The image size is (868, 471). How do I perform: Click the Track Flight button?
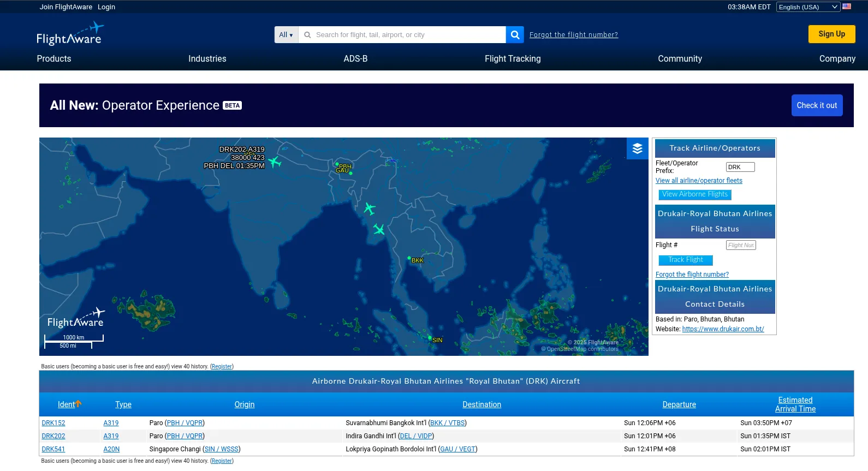[x=686, y=260]
